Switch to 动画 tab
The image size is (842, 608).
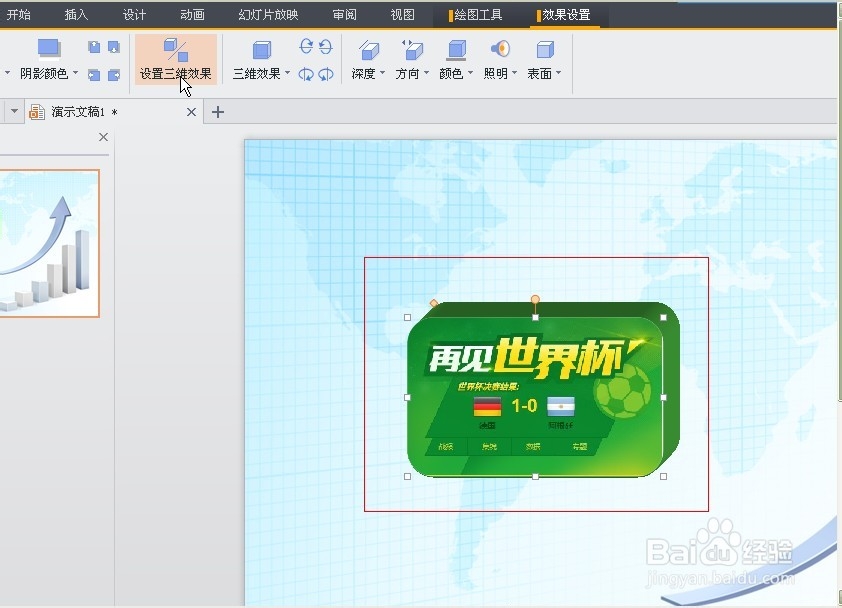click(x=192, y=15)
